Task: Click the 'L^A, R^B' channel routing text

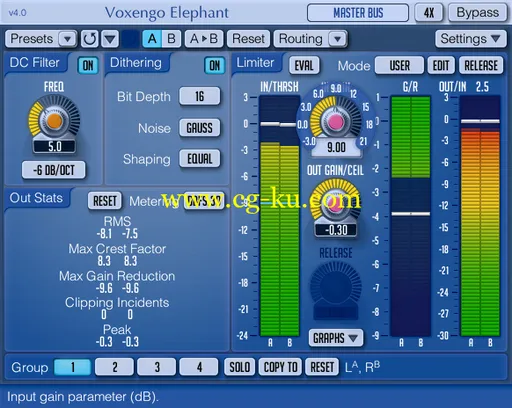Action: tap(362, 367)
